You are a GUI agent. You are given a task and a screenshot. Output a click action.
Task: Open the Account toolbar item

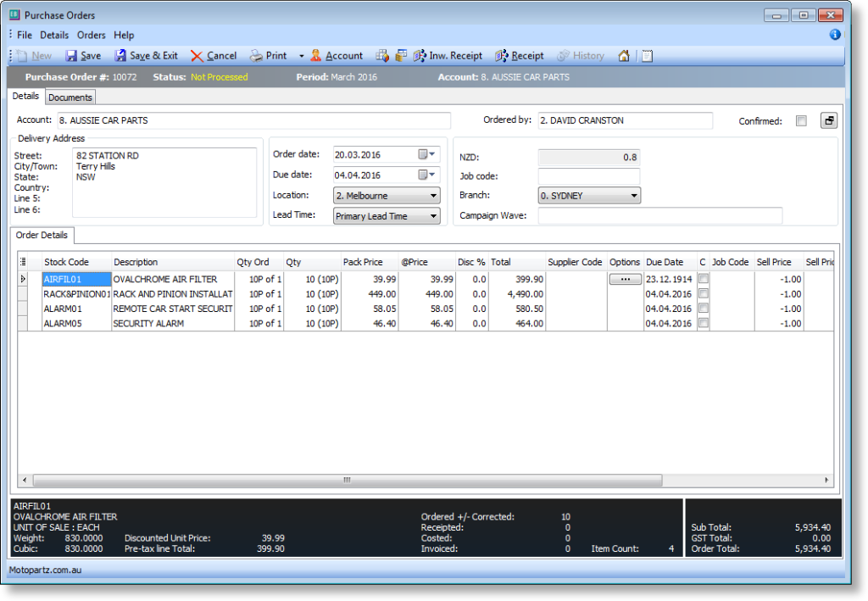click(337, 55)
